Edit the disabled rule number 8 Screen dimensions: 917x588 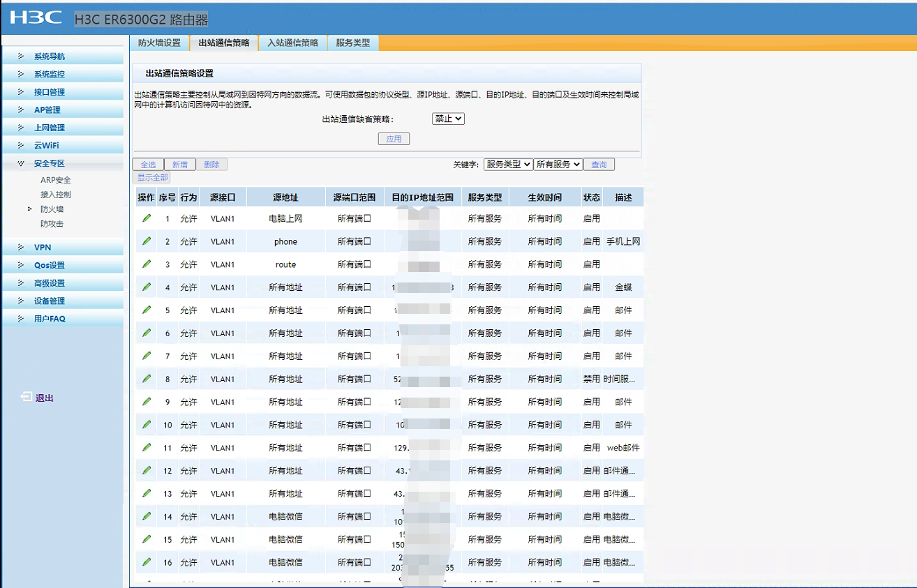coord(147,379)
